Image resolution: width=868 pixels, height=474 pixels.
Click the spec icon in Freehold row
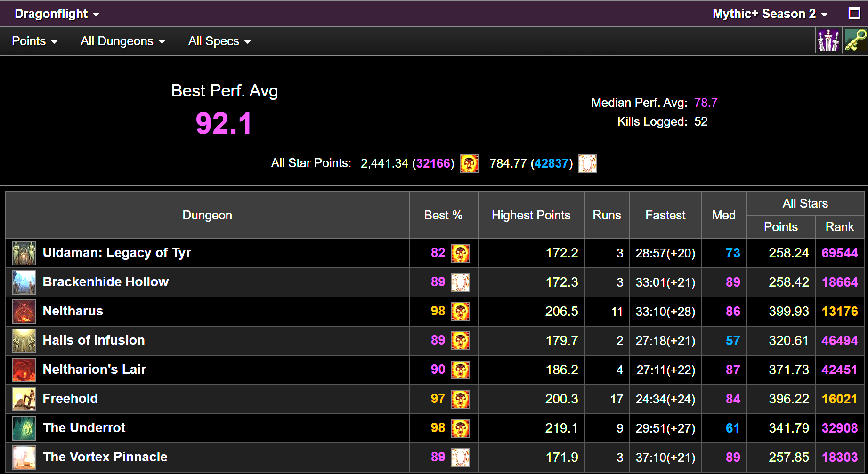[461, 399]
